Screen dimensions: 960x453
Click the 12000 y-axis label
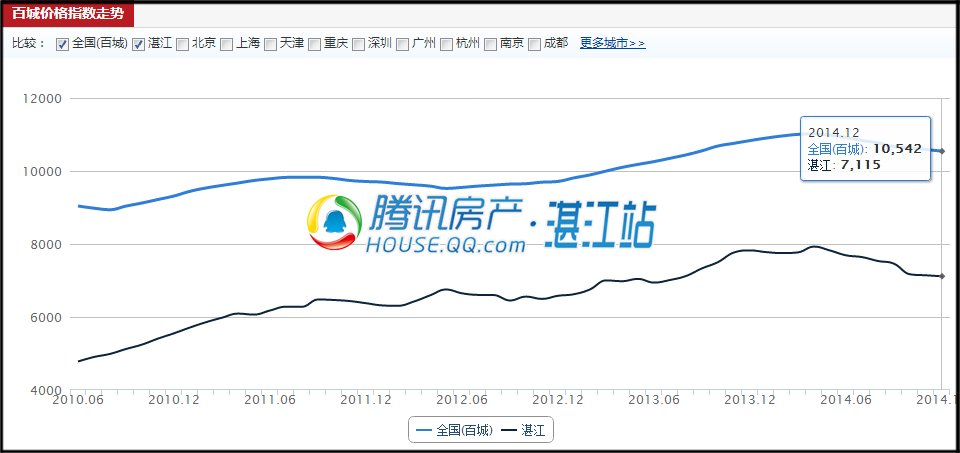tap(42, 99)
